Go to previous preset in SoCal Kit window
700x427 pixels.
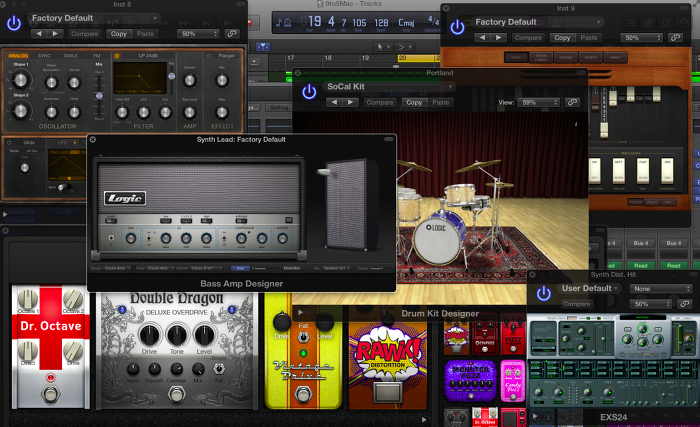[x=334, y=102]
